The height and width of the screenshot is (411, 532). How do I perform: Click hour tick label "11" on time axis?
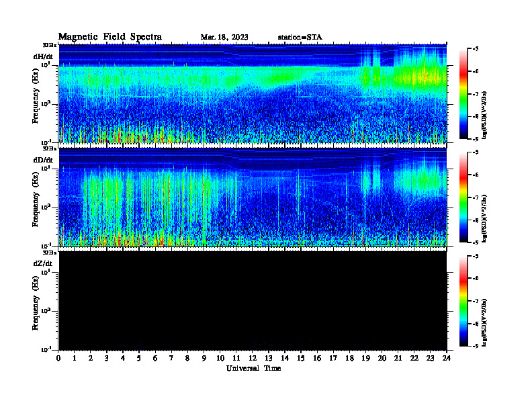click(x=236, y=359)
